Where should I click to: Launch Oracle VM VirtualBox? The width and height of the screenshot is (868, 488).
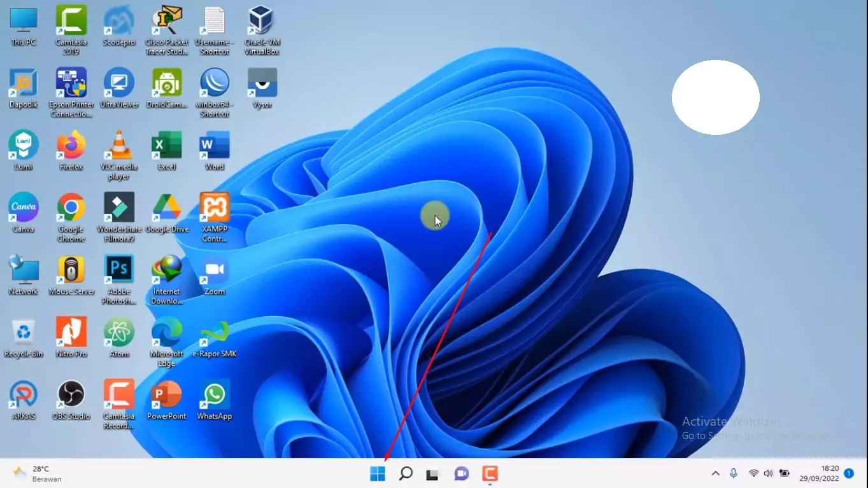click(262, 30)
